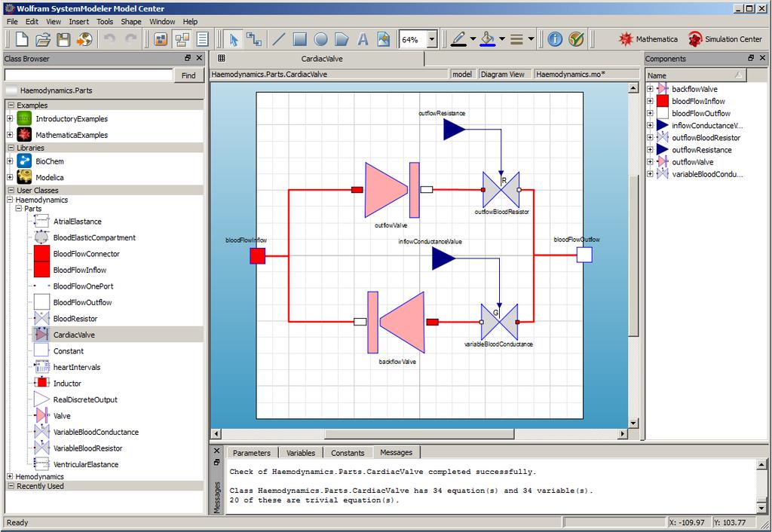Screen dimensions: 772x532
Task: Launch Mathematica from the toolbar
Action: click(648, 39)
